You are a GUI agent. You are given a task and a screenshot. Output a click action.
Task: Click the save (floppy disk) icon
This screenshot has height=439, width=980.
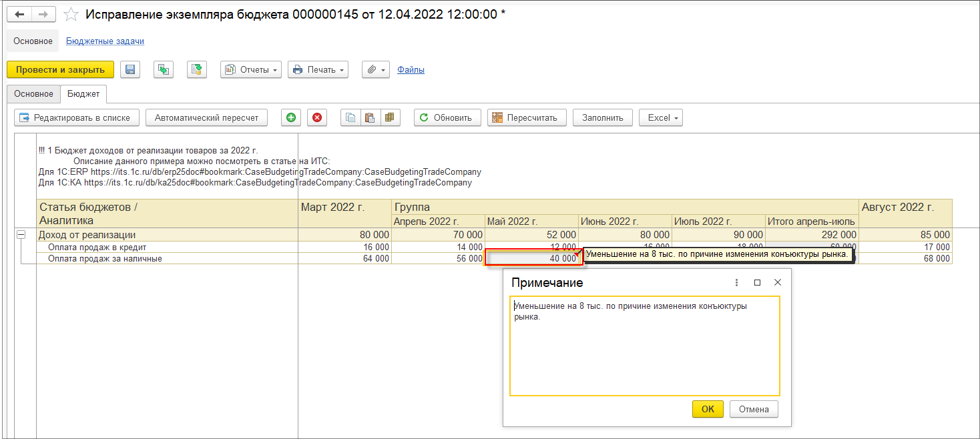130,69
